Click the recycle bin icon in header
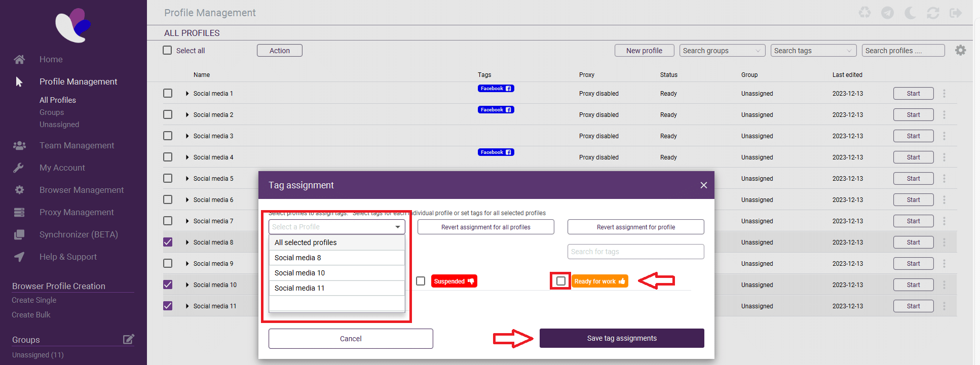980x365 pixels. 864,13
